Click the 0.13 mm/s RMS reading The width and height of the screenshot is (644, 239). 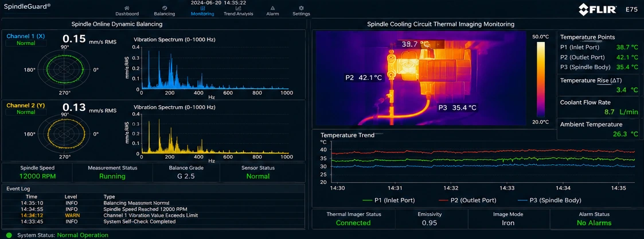(89, 109)
